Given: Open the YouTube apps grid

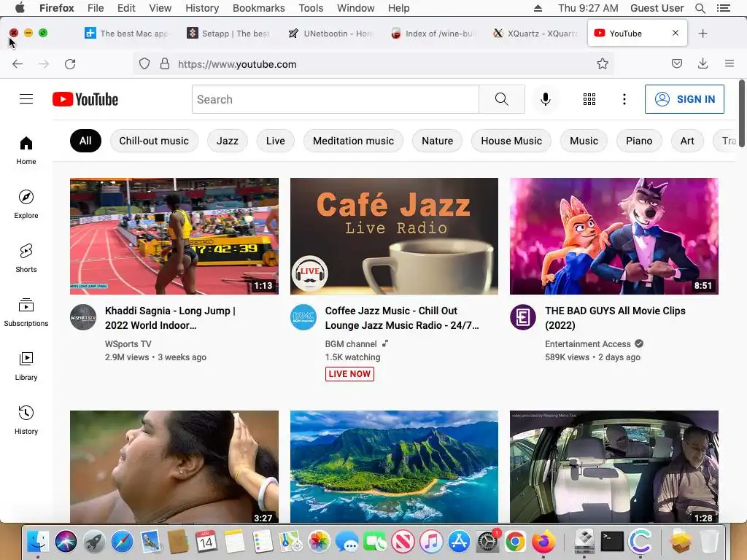Looking at the screenshot, I should click(x=589, y=99).
